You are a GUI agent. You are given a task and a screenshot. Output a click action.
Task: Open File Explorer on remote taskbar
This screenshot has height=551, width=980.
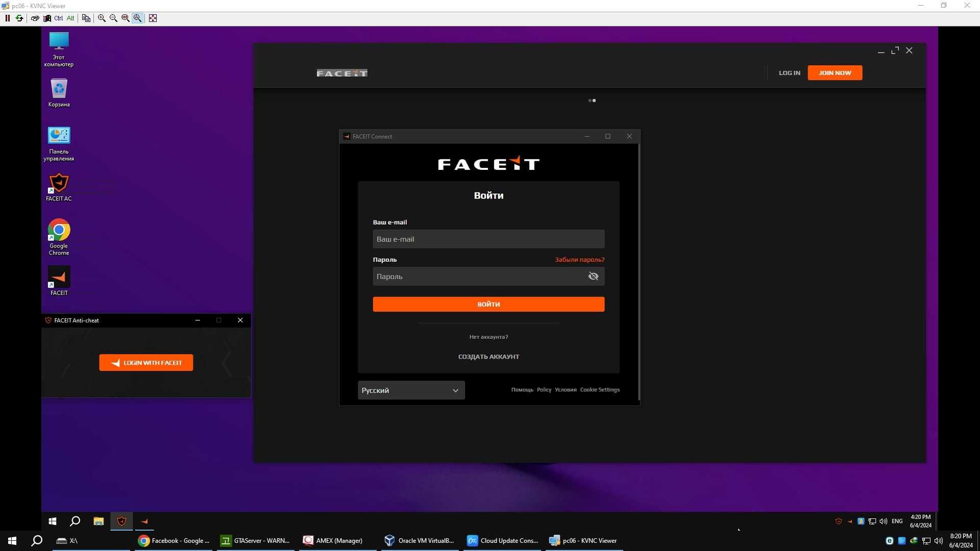[x=99, y=521]
